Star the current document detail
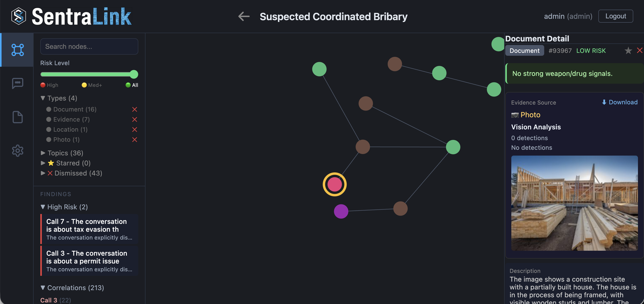This screenshot has height=304, width=644. point(628,51)
